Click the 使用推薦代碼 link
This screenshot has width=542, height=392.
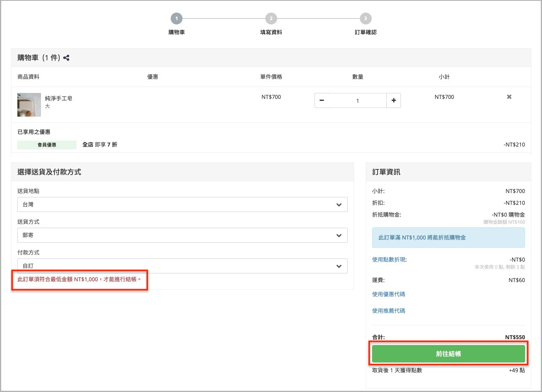point(389,311)
